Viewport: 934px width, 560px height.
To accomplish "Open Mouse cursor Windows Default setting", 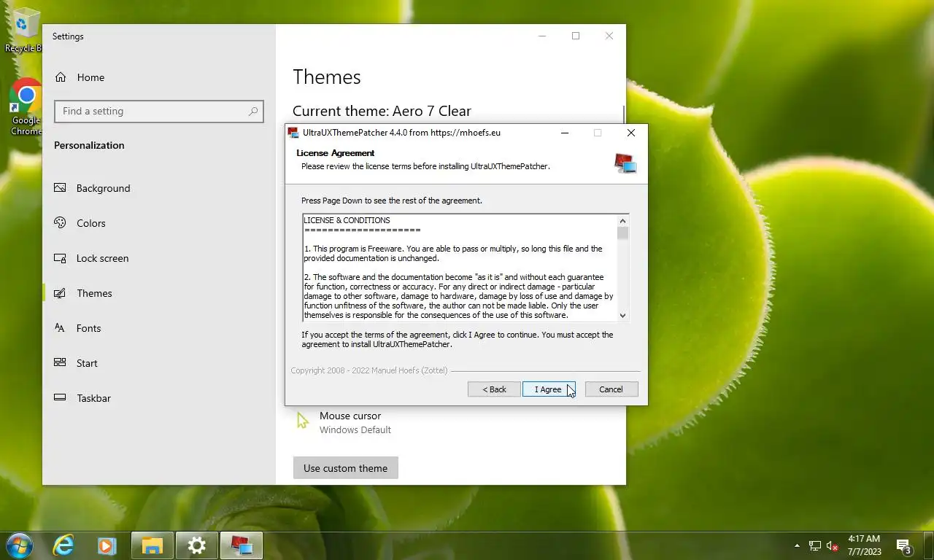I will [355, 423].
